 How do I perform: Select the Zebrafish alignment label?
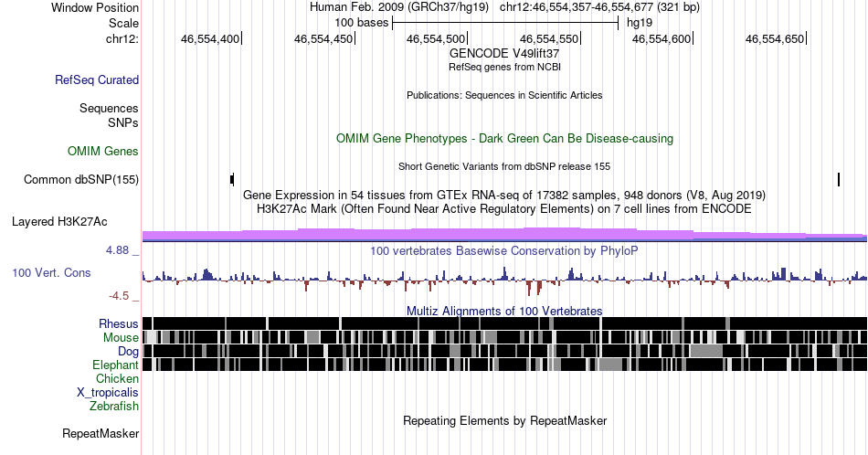pos(114,406)
